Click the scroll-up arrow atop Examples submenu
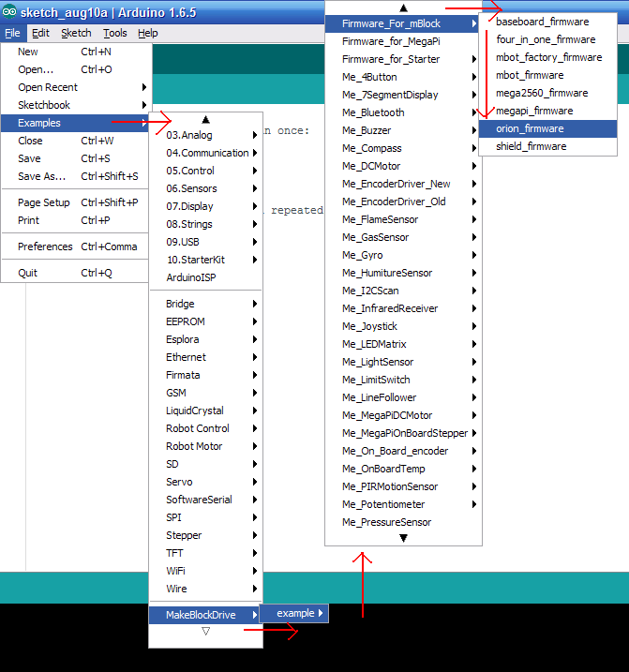The width and height of the screenshot is (629, 672). [x=206, y=120]
